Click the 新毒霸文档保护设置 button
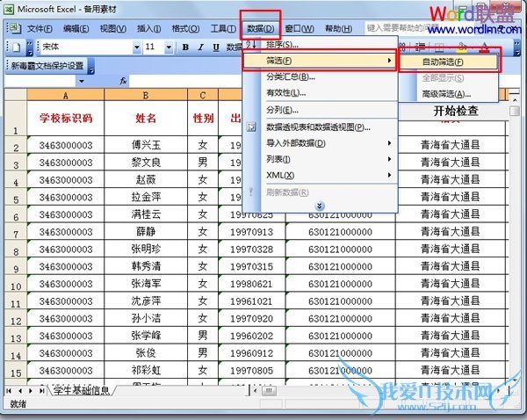Screen dimensions: 527x420 click(x=47, y=66)
